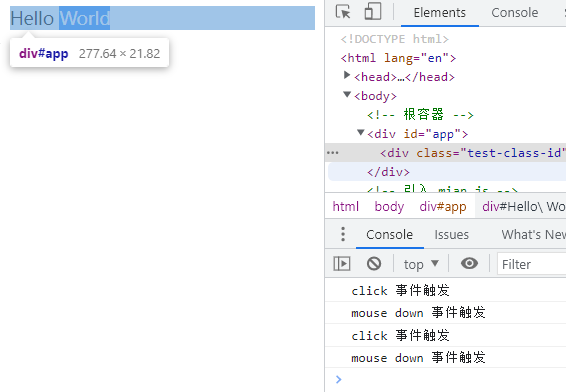Select div#app in the breadcrumb bar
566x392 pixels.
(x=443, y=207)
